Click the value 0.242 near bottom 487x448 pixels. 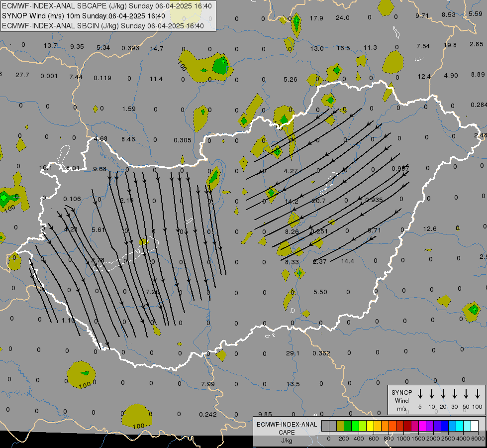tap(208, 415)
